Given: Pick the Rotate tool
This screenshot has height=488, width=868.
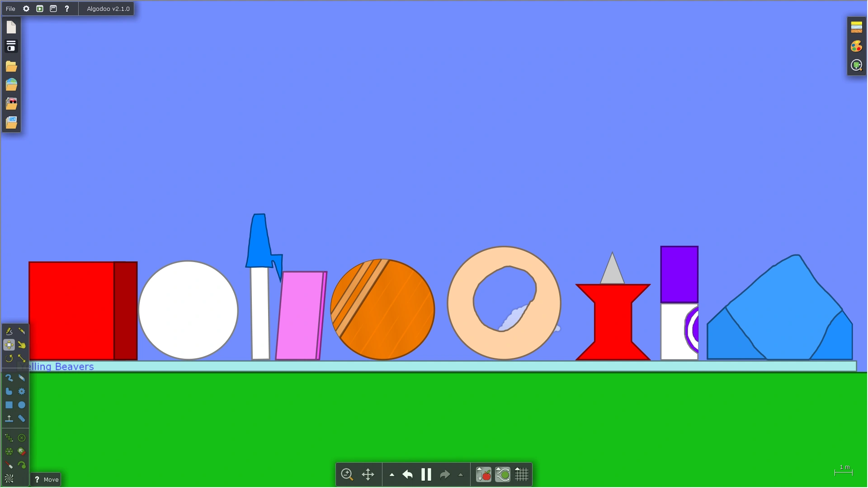Looking at the screenshot, I should (x=9, y=358).
